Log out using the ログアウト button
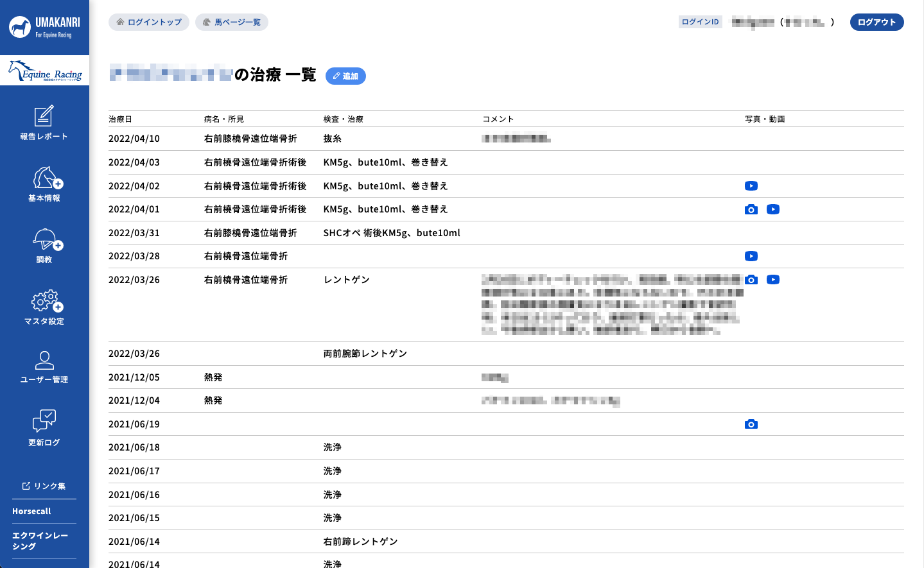Image resolution: width=924 pixels, height=568 pixels. pyautogui.click(x=876, y=21)
